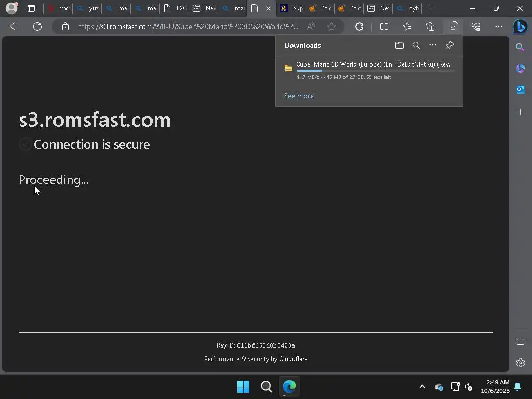Search downloads with the magnifier icon
Screen dimensions: 532x399
click(x=416, y=45)
